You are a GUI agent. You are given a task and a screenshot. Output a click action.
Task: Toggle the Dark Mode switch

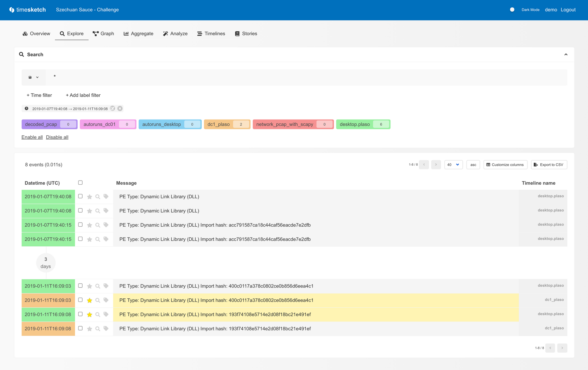(512, 10)
